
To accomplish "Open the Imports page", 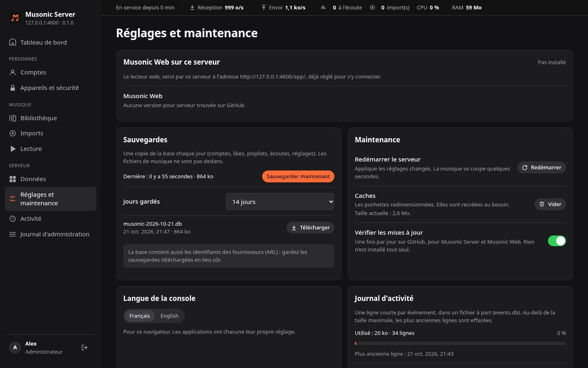I will click(x=51, y=133).
